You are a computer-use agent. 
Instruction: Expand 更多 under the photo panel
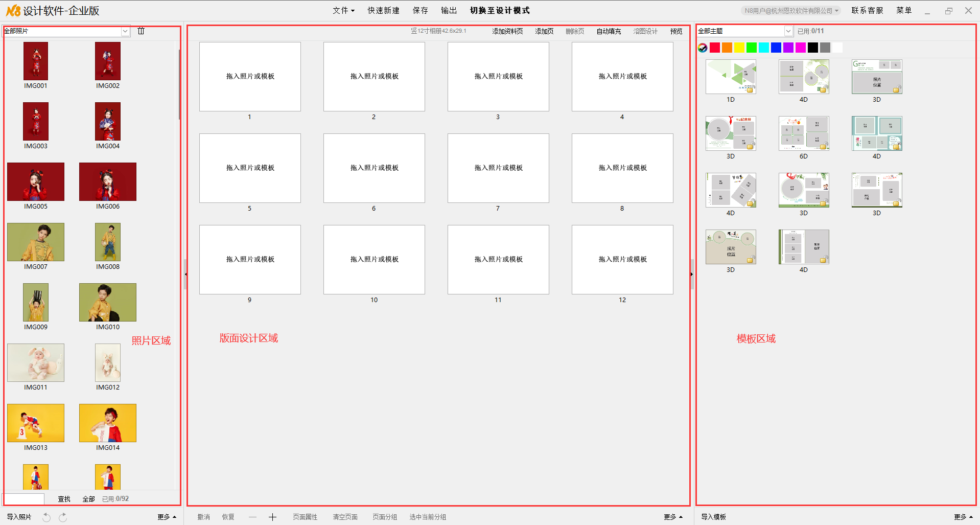[x=167, y=517]
